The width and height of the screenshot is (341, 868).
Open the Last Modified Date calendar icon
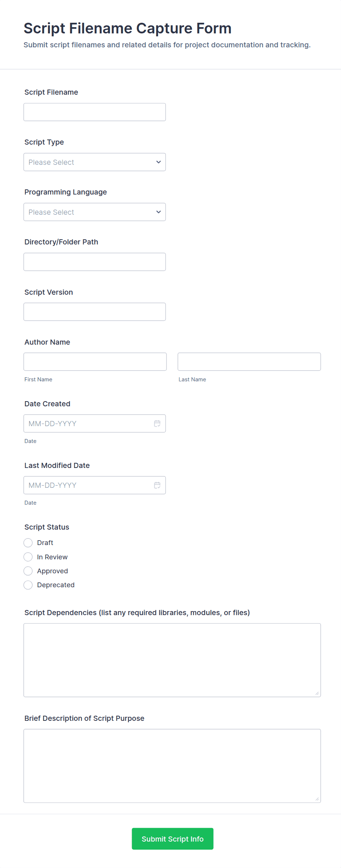(x=157, y=485)
